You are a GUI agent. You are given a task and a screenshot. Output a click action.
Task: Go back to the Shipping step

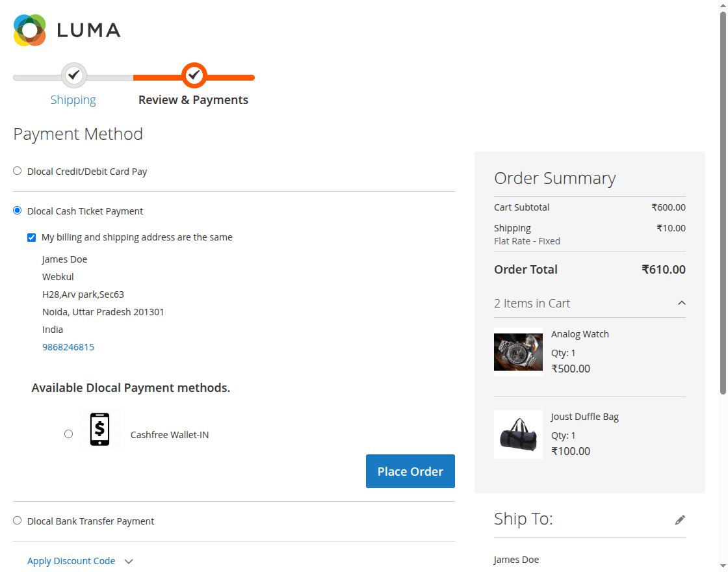click(73, 100)
